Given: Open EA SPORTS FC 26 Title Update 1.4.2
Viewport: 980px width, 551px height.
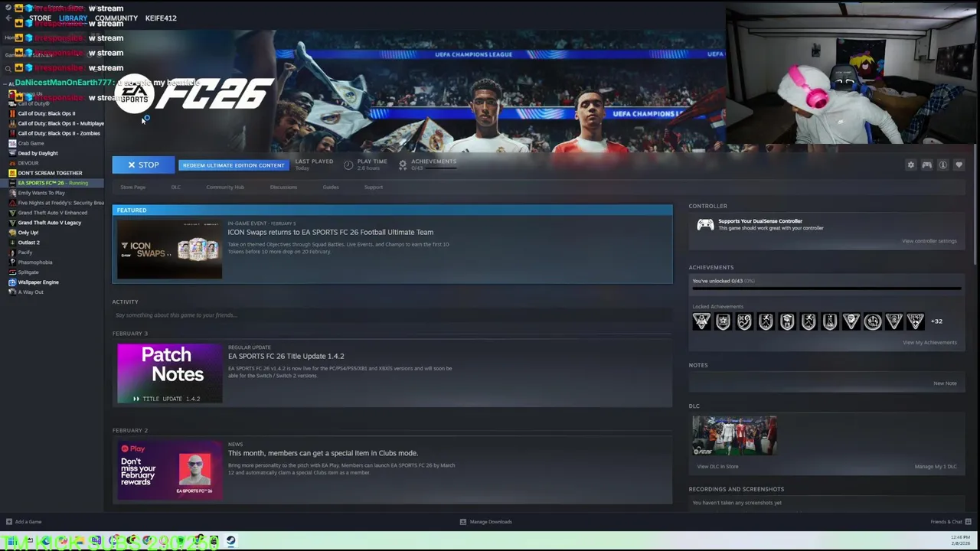Looking at the screenshot, I should pyautogui.click(x=286, y=356).
